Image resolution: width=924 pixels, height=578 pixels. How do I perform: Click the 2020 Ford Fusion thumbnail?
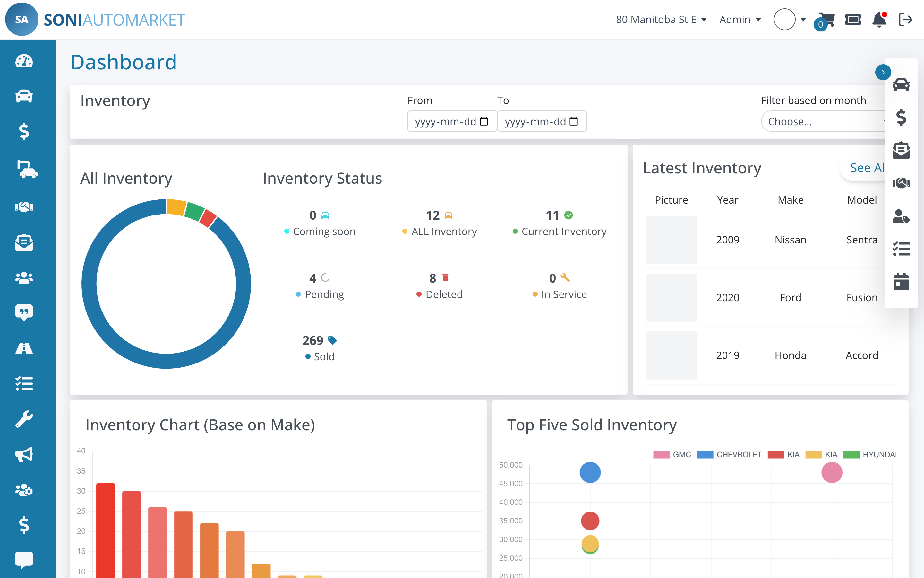point(672,297)
